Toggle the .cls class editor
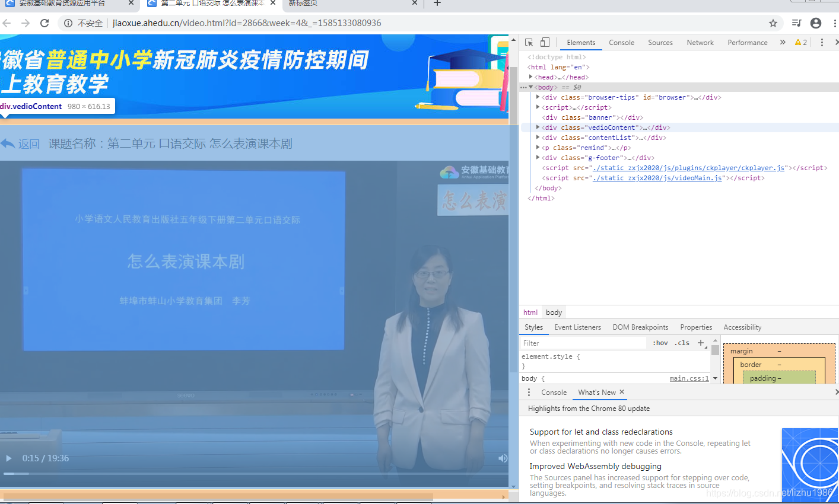 click(x=681, y=343)
